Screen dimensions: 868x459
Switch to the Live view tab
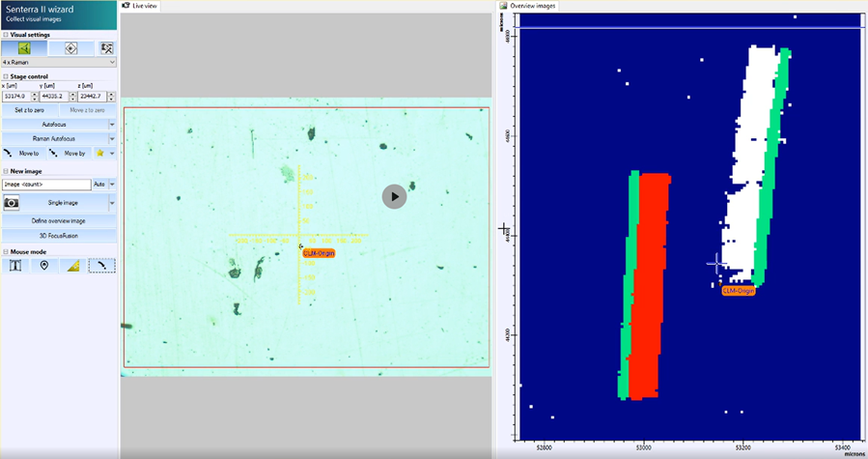point(141,6)
